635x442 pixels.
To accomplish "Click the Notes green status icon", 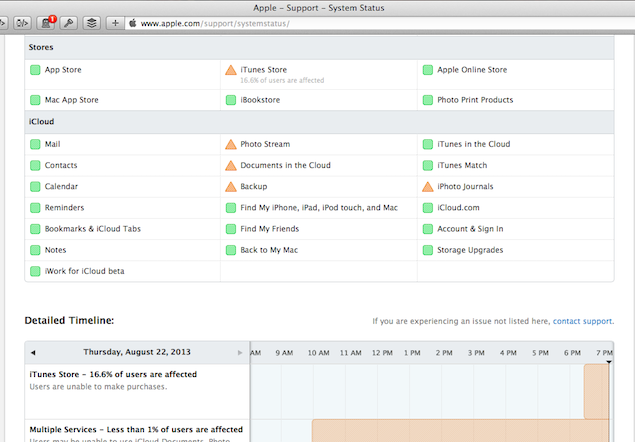I will pos(35,250).
